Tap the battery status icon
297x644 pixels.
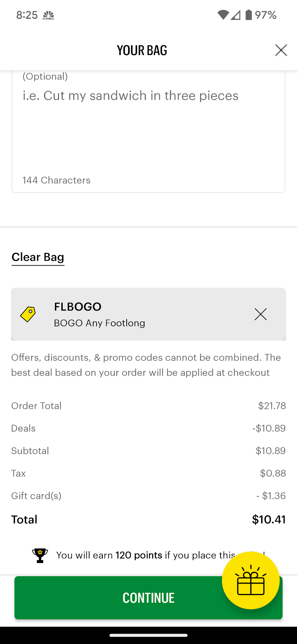pyautogui.click(x=248, y=15)
